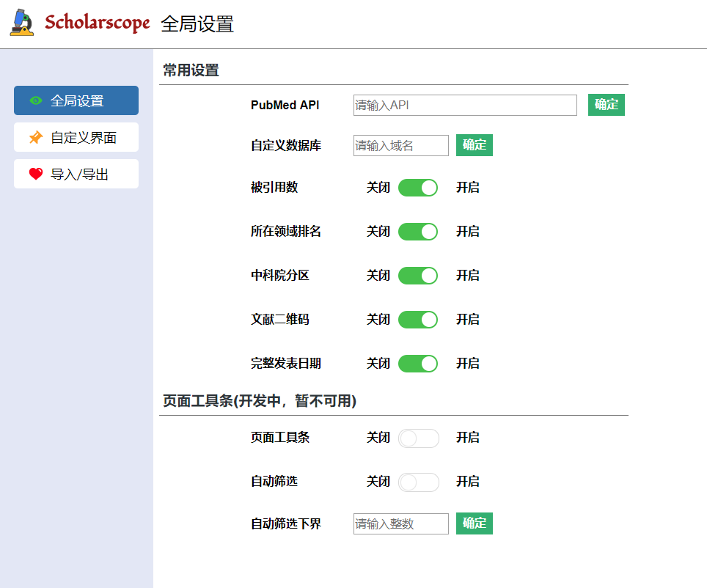Disable the 被引用数 toggle
This screenshot has width=707, height=588.
click(x=417, y=188)
